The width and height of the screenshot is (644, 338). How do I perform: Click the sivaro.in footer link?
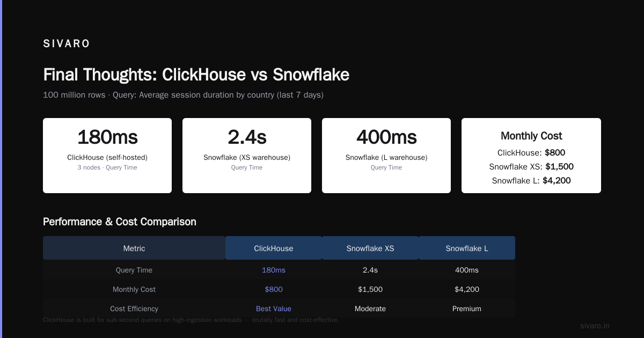pos(595,326)
